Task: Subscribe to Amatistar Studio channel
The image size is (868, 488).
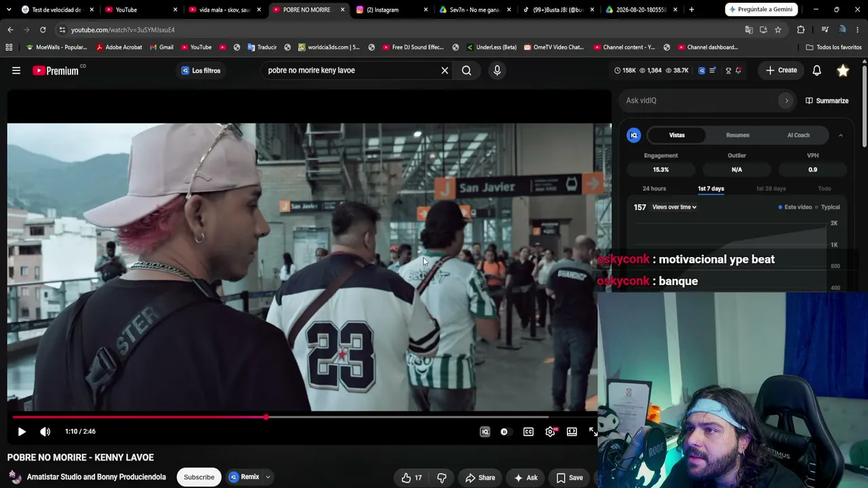Action: coord(199,477)
